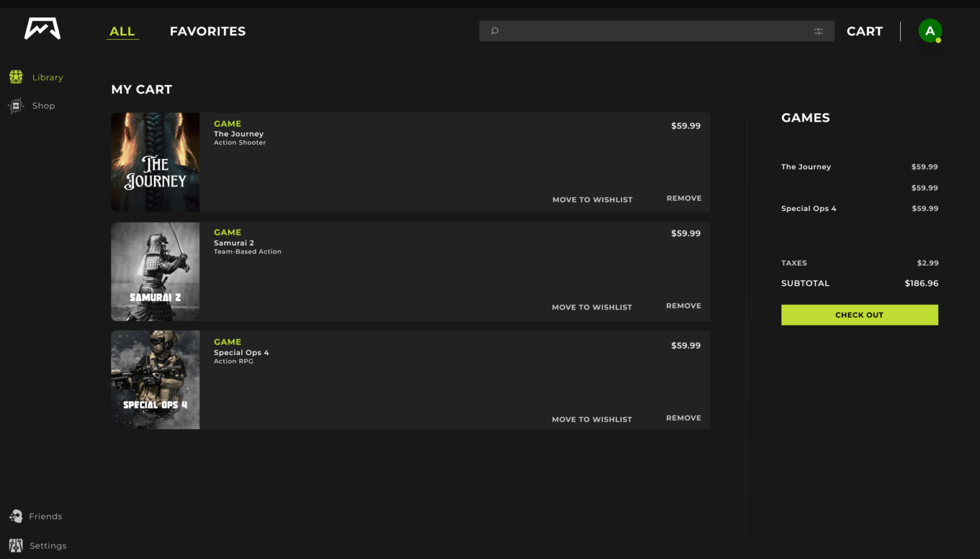This screenshot has height=559, width=980.
Task: Open search filter sliders icon
Action: [x=818, y=31]
